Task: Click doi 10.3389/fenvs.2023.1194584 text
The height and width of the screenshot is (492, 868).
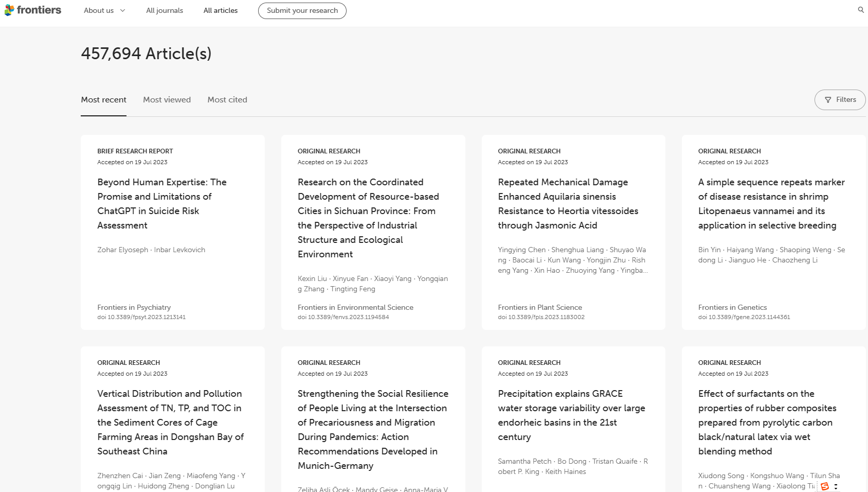Action: [343, 317]
